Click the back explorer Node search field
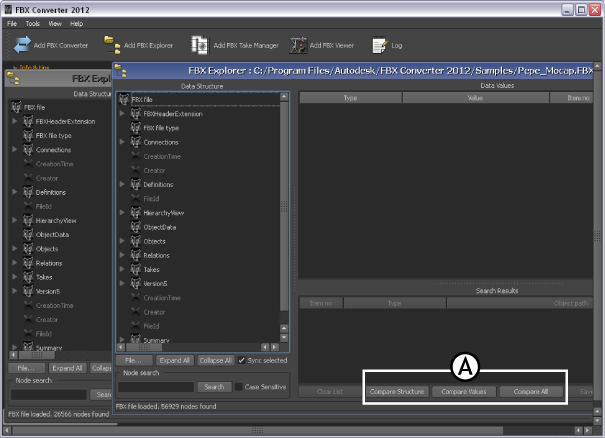Viewport: 605px width, 438px height. [x=49, y=394]
